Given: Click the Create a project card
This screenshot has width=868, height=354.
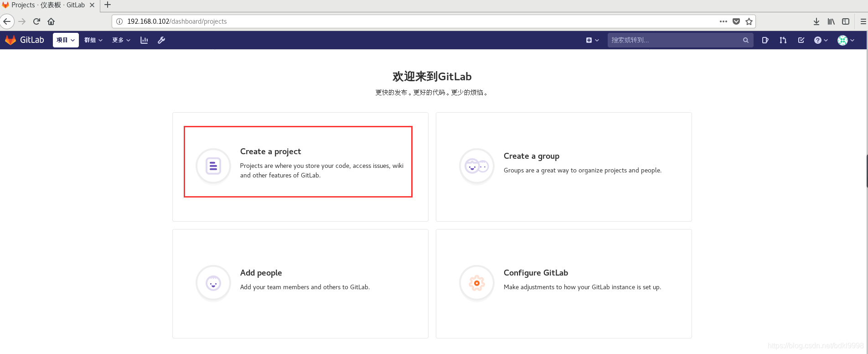Looking at the screenshot, I should [300, 167].
